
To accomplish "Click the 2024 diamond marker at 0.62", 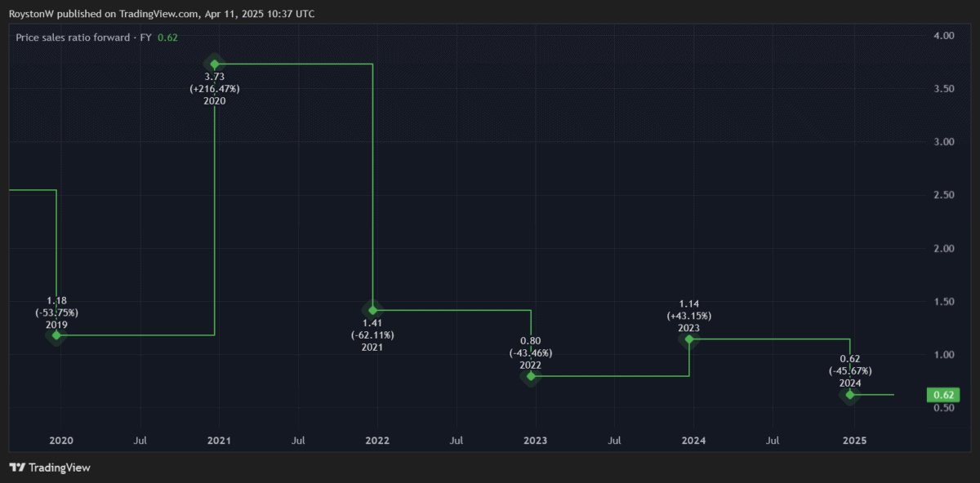I will pyautogui.click(x=850, y=395).
